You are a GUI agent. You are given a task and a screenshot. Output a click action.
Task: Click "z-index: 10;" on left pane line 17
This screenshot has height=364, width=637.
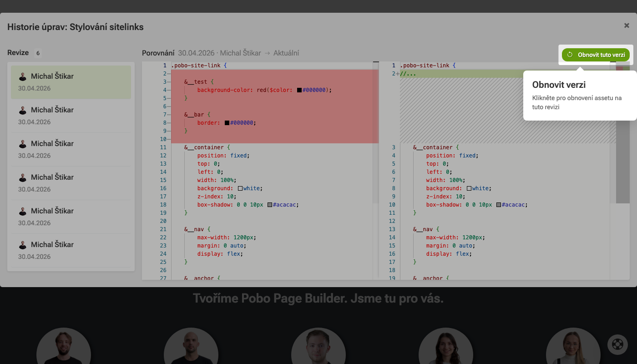(217, 197)
